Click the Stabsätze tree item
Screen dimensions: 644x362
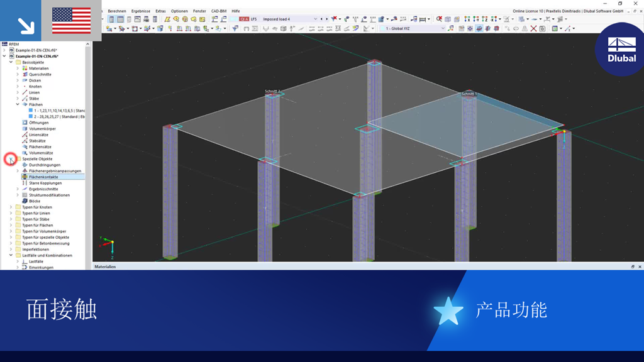pos(37,141)
